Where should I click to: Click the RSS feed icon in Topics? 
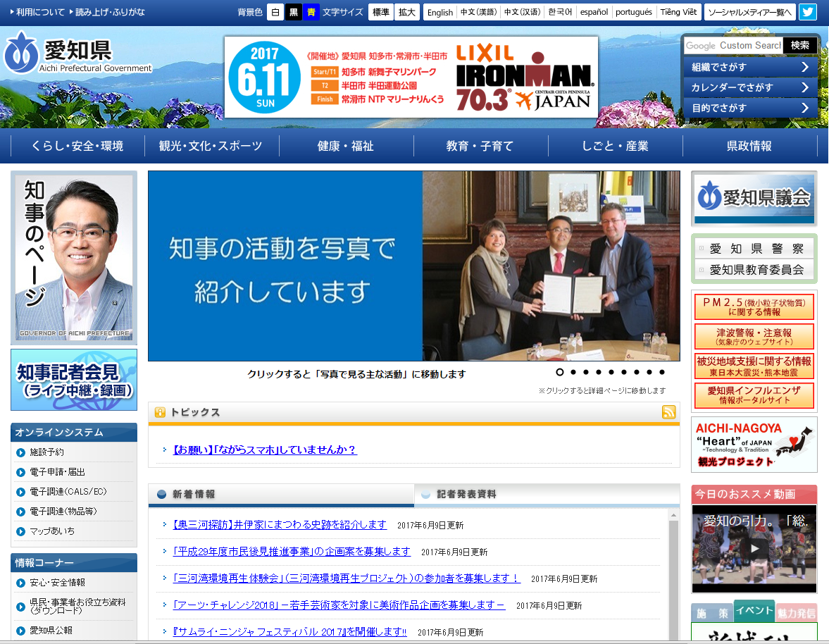[x=668, y=412]
